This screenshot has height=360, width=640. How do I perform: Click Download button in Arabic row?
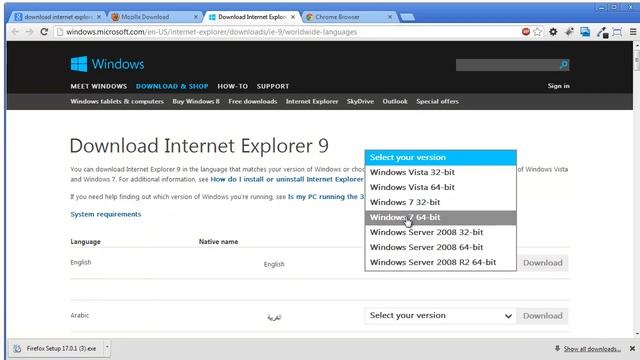(543, 316)
